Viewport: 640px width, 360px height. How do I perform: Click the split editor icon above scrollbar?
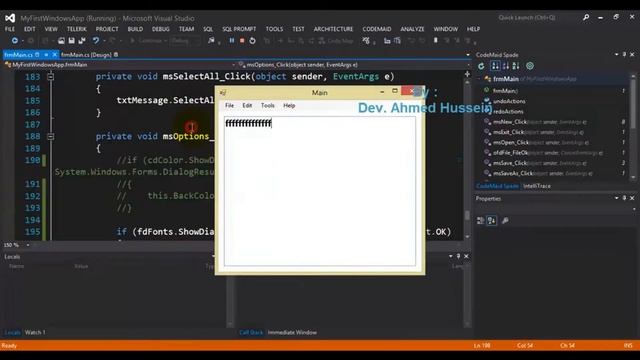467,74
